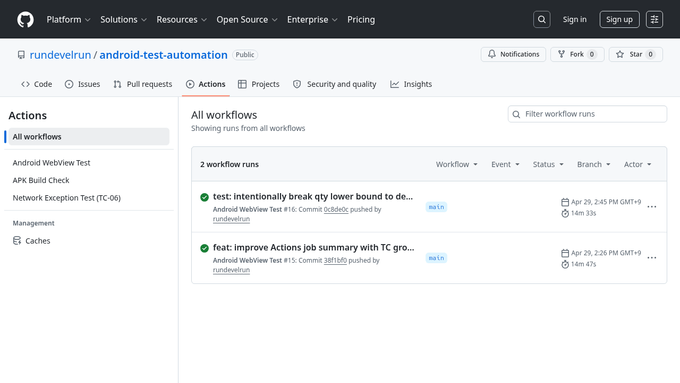Open the Projects tab
Viewport: 680px width, 383px height.
(259, 84)
